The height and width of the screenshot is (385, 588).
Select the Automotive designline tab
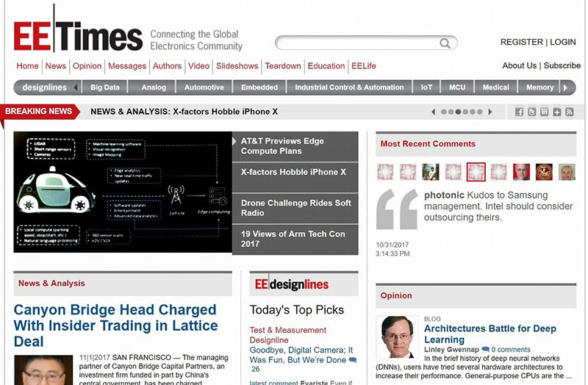coord(204,87)
